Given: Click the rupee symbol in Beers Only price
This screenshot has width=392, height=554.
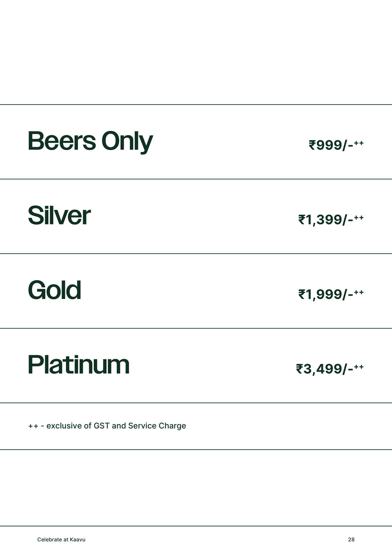Looking at the screenshot, I should coord(312,145).
